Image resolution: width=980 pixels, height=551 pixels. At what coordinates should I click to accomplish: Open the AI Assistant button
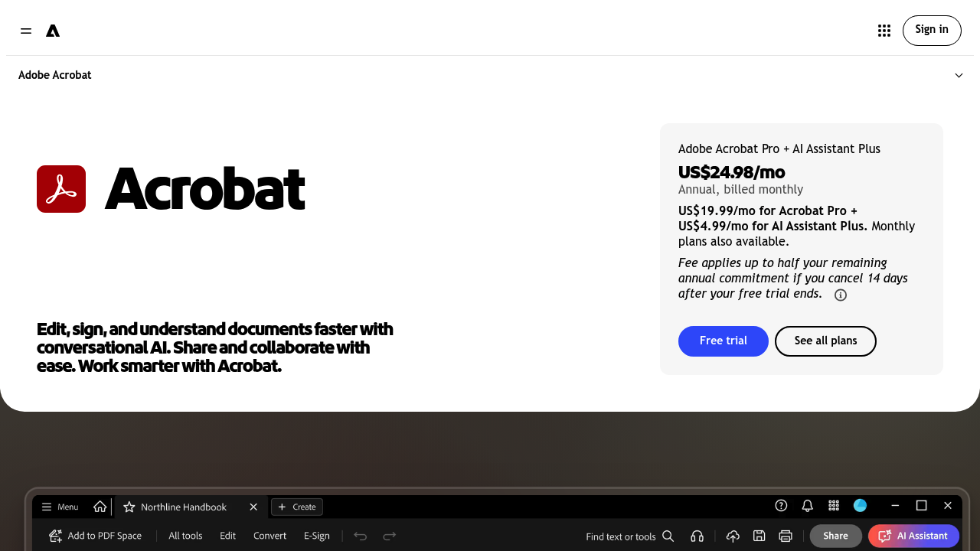point(913,536)
